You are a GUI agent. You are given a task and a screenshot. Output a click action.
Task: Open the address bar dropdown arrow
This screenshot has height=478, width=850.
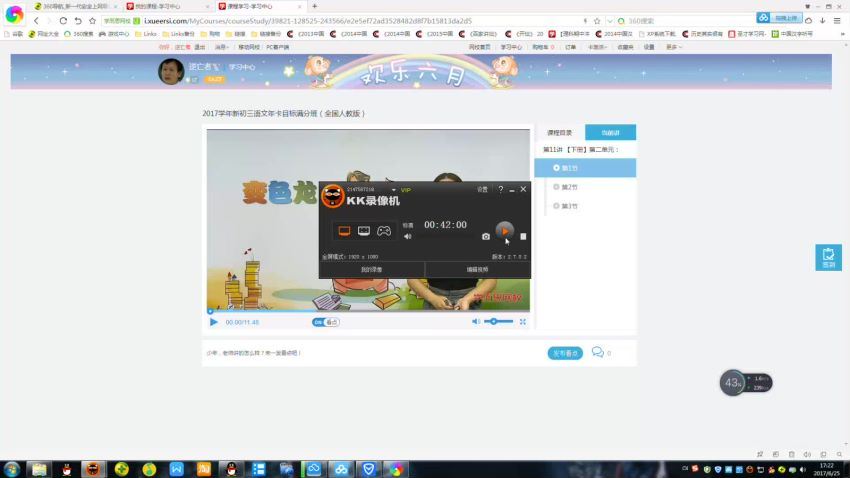pos(610,21)
